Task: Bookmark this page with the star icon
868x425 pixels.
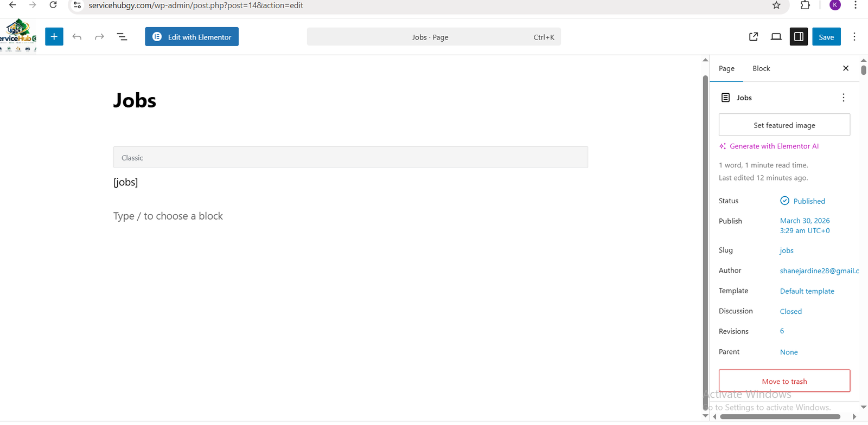Action: click(x=776, y=5)
